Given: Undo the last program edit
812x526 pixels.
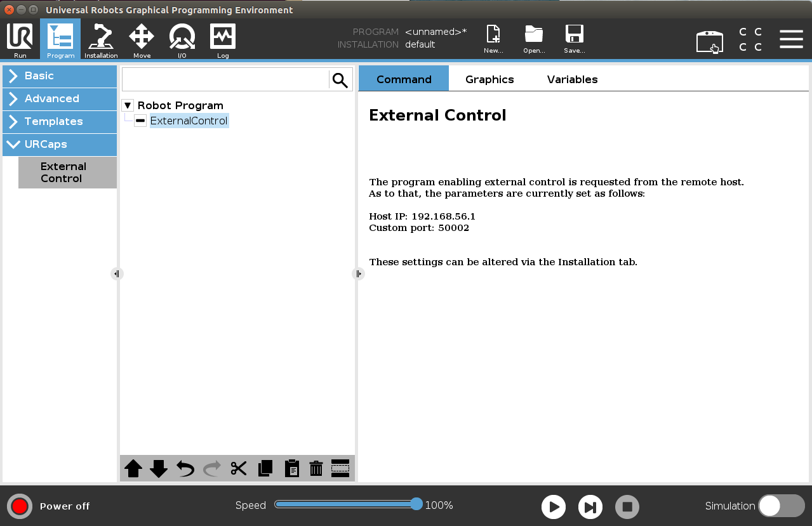Looking at the screenshot, I should point(185,468).
